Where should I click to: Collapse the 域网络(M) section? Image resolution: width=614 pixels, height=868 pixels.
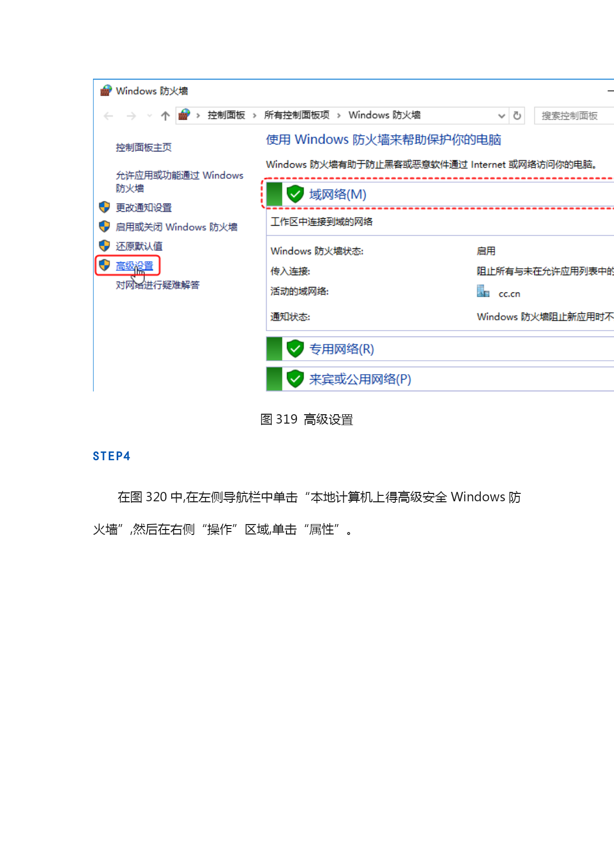tap(440, 194)
